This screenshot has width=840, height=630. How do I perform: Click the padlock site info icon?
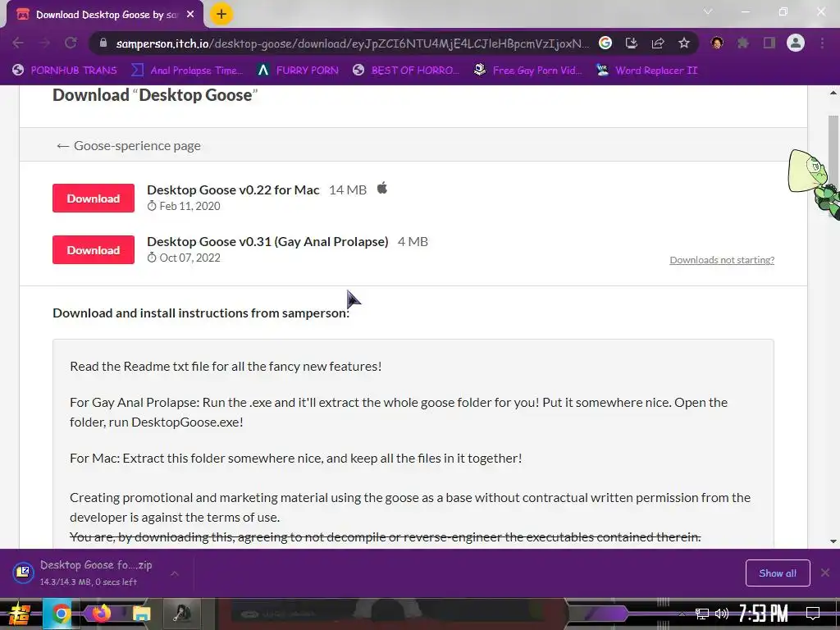(x=103, y=43)
